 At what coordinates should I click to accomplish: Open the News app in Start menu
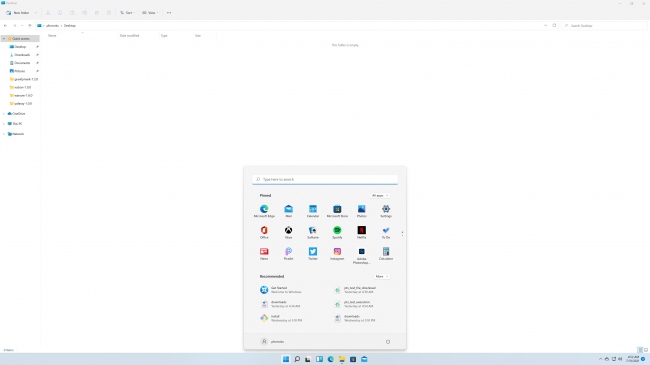pyautogui.click(x=264, y=253)
